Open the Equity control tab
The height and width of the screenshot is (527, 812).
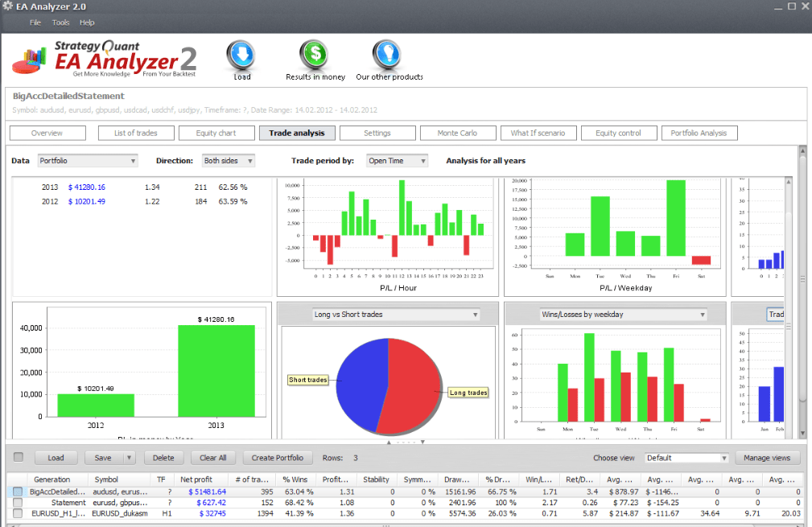(x=619, y=133)
